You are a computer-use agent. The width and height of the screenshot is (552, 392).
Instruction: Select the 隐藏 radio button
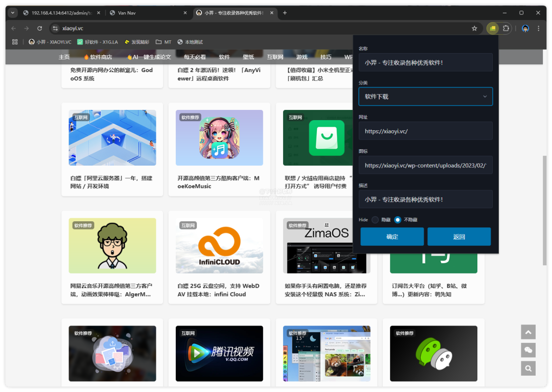click(375, 220)
